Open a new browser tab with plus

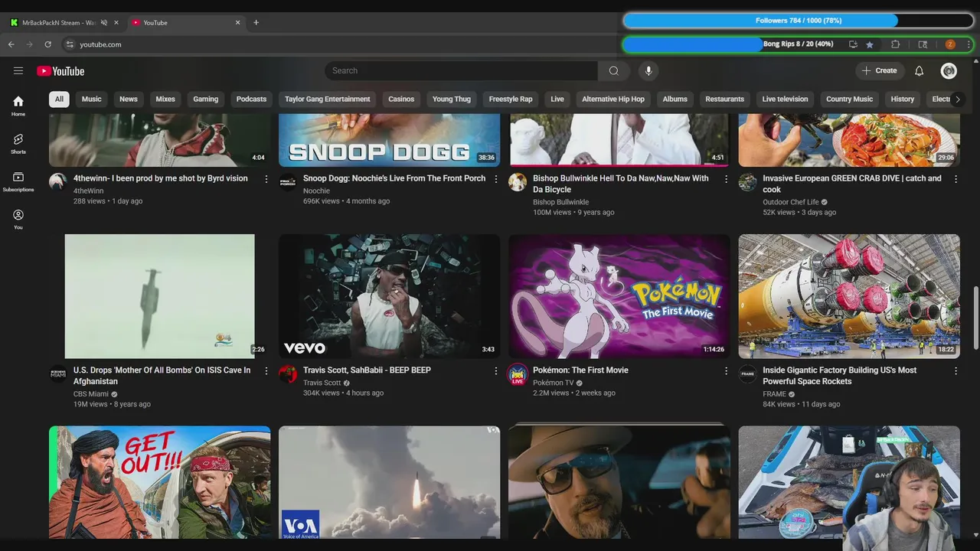tap(256, 22)
